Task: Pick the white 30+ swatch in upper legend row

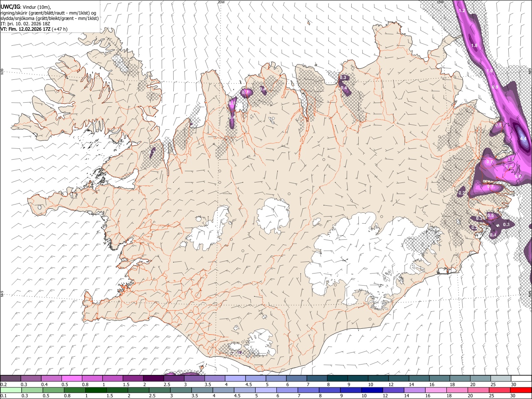Action: (x=521, y=378)
